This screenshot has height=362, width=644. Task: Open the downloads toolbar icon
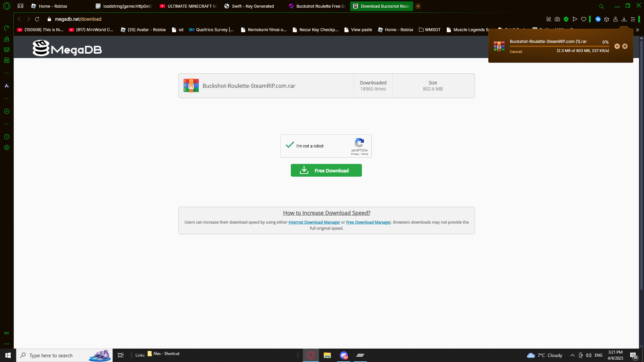coord(624,19)
